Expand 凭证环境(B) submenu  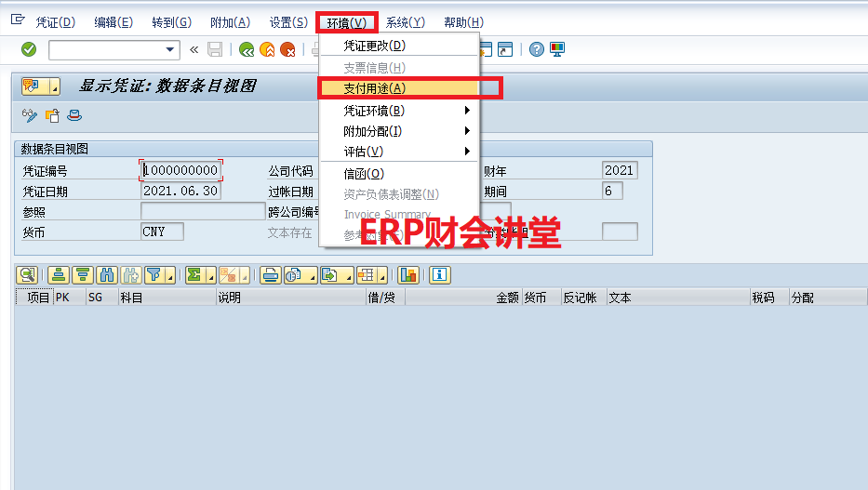[398, 111]
